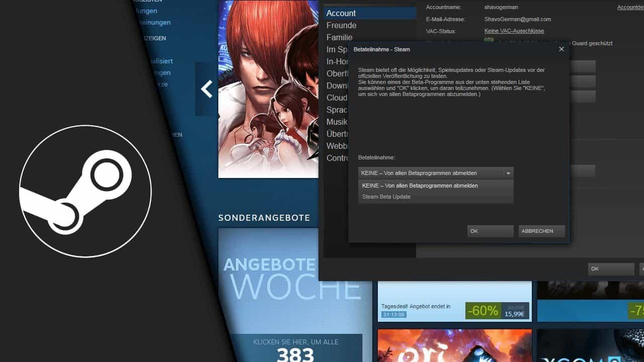The image size is (644, 362).
Task: Click the Tagesdeal countdown timer 31:13:08
Action: click(x=394, y=315)
